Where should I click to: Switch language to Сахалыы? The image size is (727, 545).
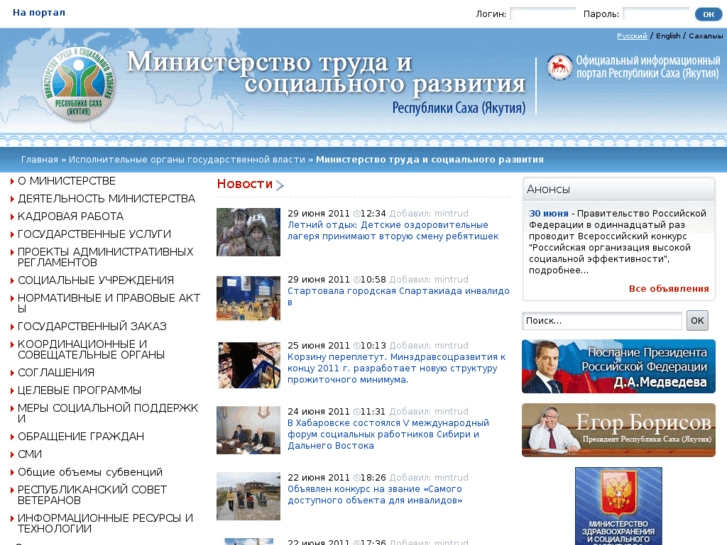(706, 36)
